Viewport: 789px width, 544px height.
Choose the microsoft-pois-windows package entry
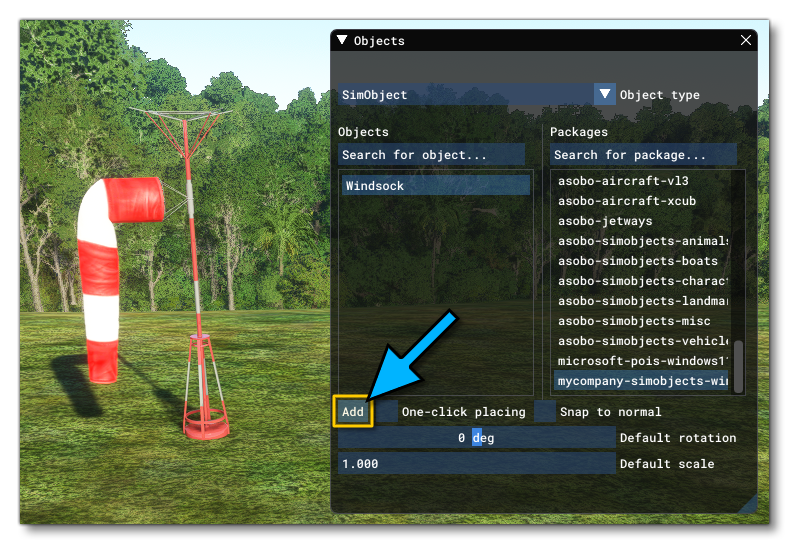[642, 361]
